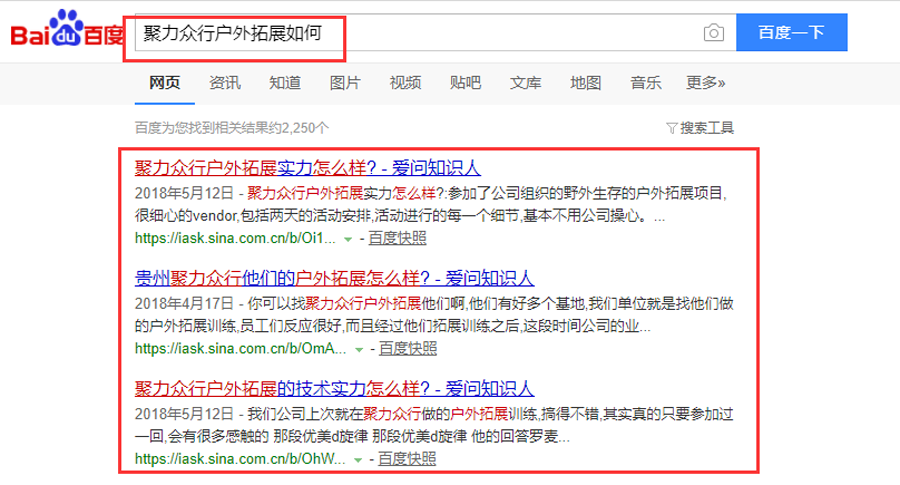
Task: Switch to the 图片 tab
Action: pos(345,83)
